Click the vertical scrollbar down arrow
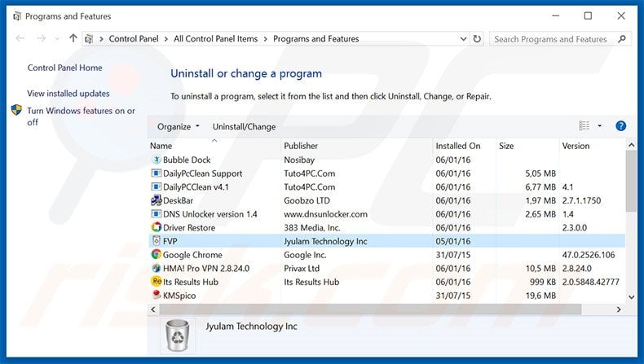Image resolution: width=644 pixels, height=364 pixels. tap(631, 296)
